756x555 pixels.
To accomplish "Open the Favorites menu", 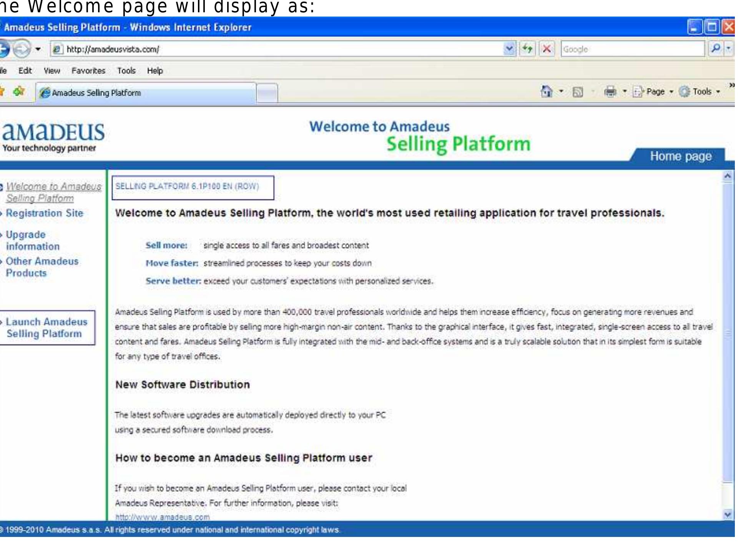I will coord(88,71).
